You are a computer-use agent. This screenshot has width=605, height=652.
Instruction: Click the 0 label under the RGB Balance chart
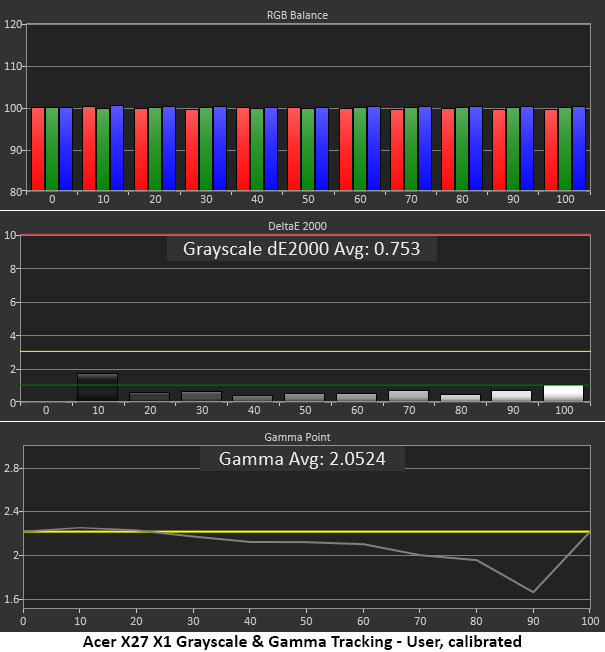[x=52, y=199]
